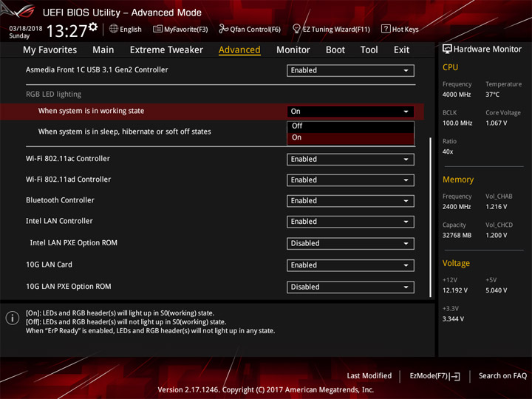Click Core Voltage value 1.067 V
Screen dimensions: 532x399
coord(496,123)
